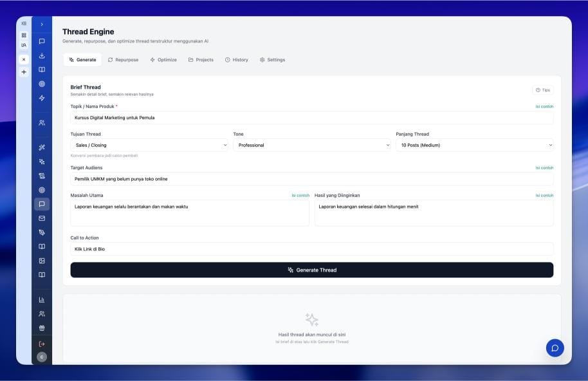Open the download icon in sidebar

point(42,55)
